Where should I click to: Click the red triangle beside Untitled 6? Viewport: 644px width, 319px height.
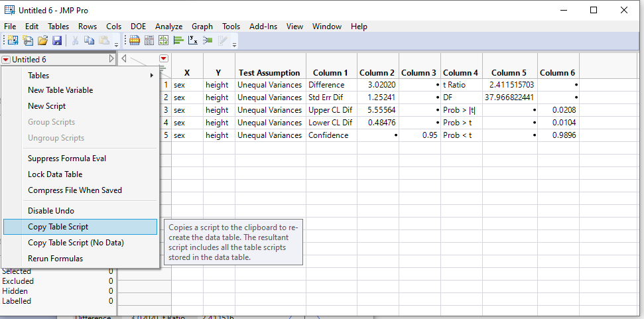(x=6, y=59)
